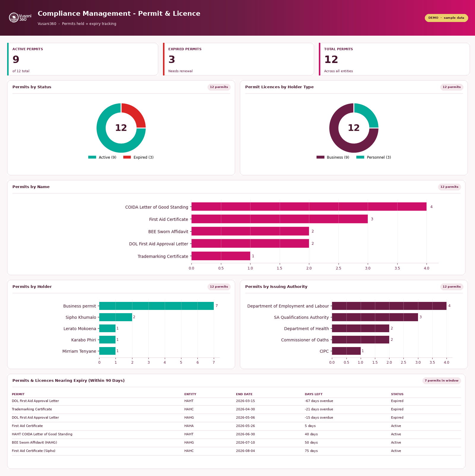Viewport: 475px width, 476px height.
Task: Select the Total Permits card
Action: pyautogui.click(x=394, y=59)
